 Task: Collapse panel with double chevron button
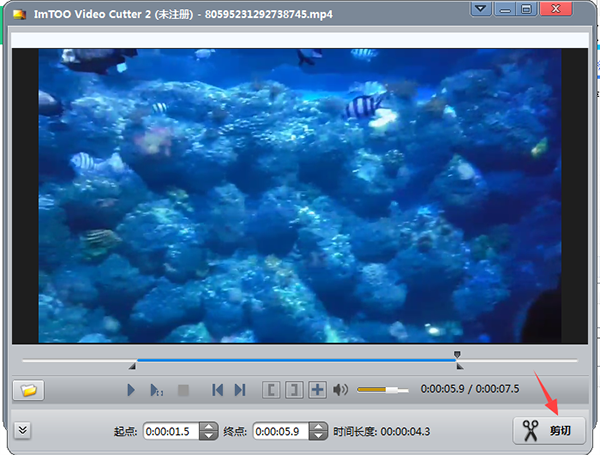24,430
